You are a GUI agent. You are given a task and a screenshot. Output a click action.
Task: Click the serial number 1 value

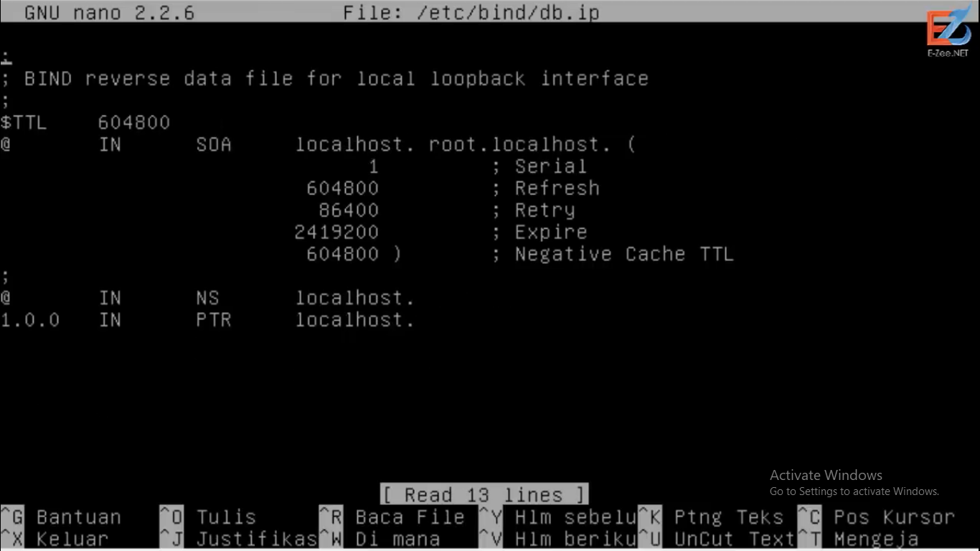[x=373, y=166]
